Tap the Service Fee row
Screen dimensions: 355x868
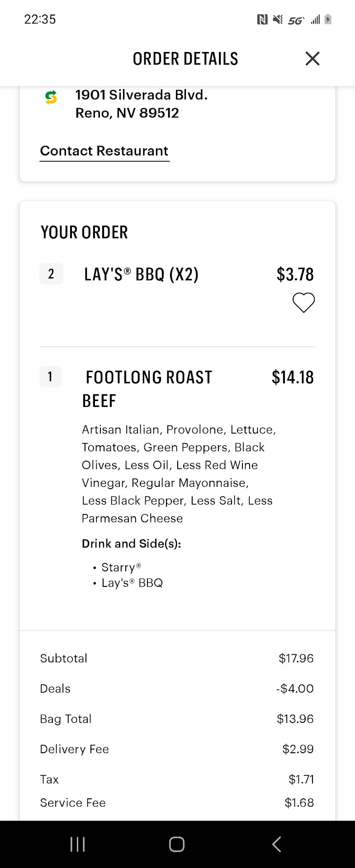pos(176,802)
